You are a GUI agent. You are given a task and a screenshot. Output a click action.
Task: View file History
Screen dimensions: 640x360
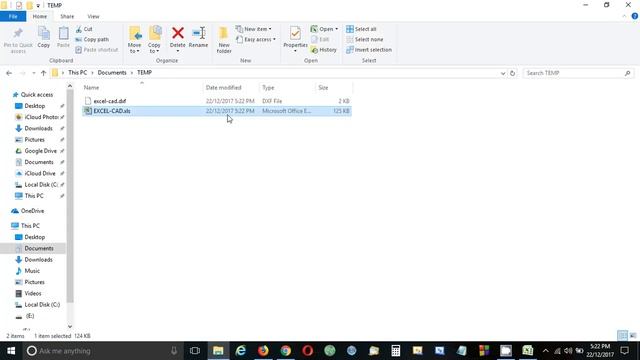tap(324, 50)
